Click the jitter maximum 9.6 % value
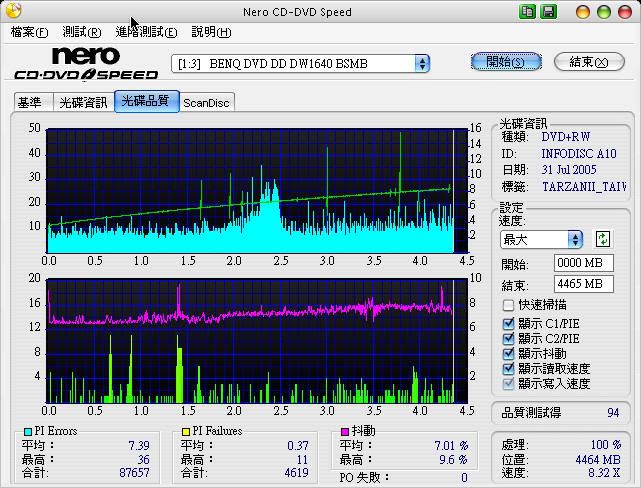This screenshot has height=488, width=641. [x=454, y=460]
